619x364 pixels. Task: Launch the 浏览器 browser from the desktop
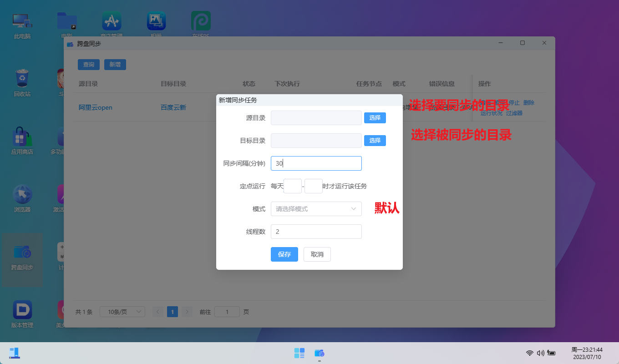coord(22,197)
